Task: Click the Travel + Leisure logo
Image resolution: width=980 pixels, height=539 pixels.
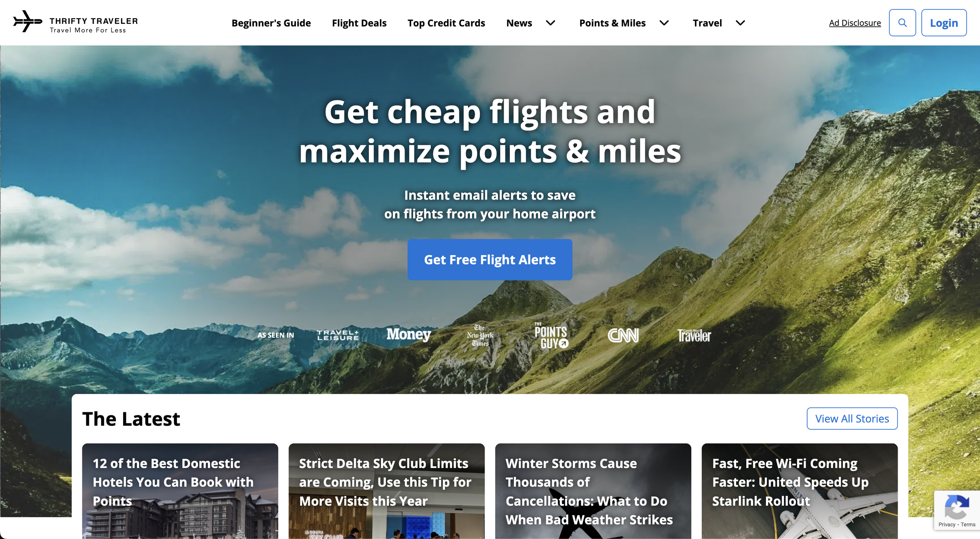Action: pyautogui.click(x=338, y=335)
